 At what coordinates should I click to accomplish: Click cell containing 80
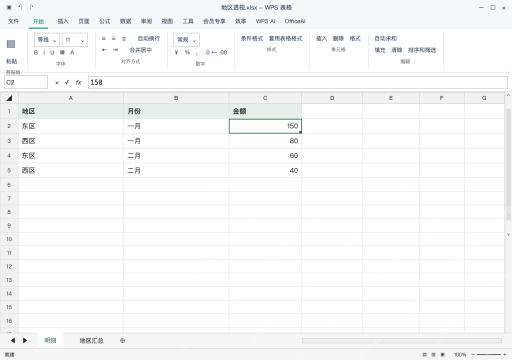pyautogui.click(x=265, y=141)
